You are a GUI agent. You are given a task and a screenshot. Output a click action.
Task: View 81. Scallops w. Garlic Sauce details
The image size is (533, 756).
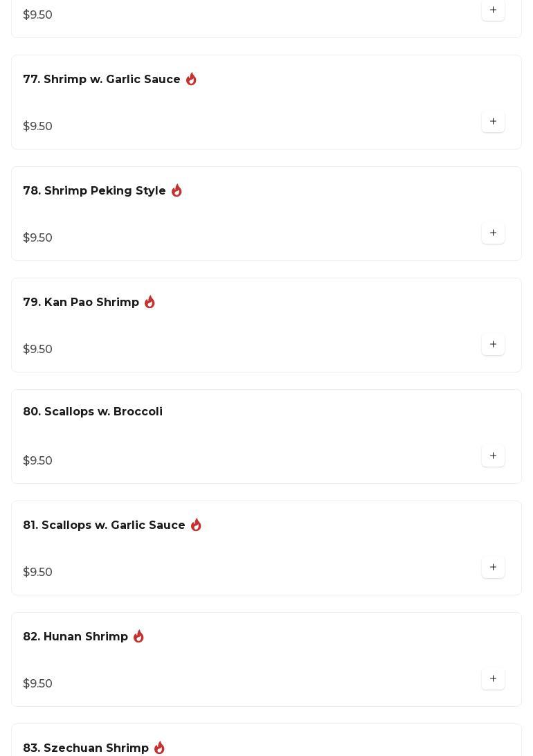[x=104, y=525]
